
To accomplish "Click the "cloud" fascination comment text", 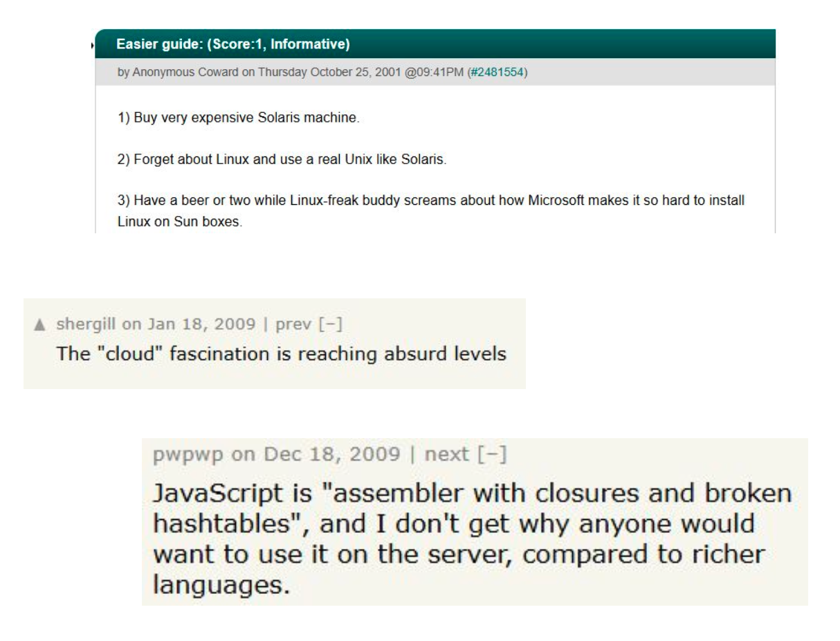I will point(280,354).
